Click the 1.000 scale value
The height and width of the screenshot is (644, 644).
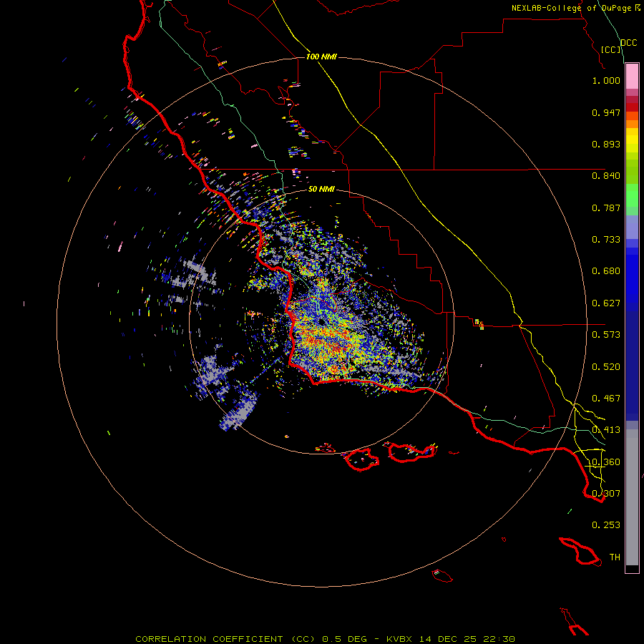coord(606,80)
